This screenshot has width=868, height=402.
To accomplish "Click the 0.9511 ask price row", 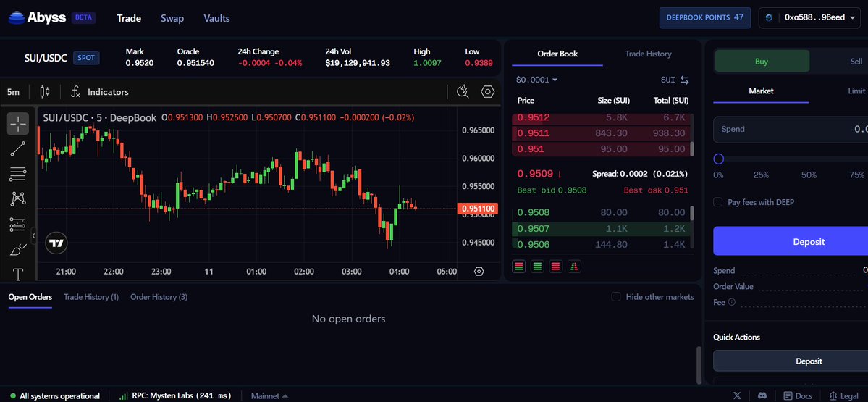I will (x=601, y=133).
